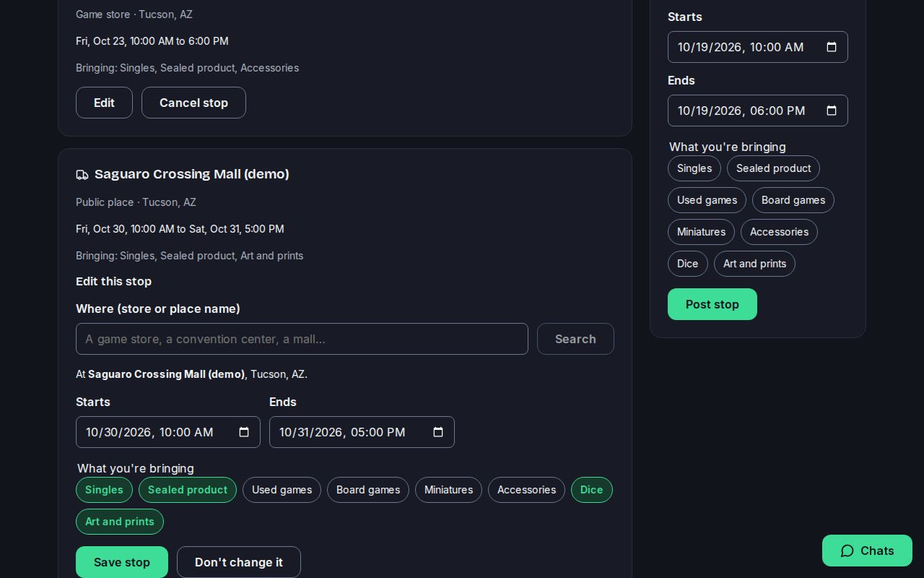Select Accessories chip above Post stop button
Viewport: 924px width, 578px height.
coord(779,232)
